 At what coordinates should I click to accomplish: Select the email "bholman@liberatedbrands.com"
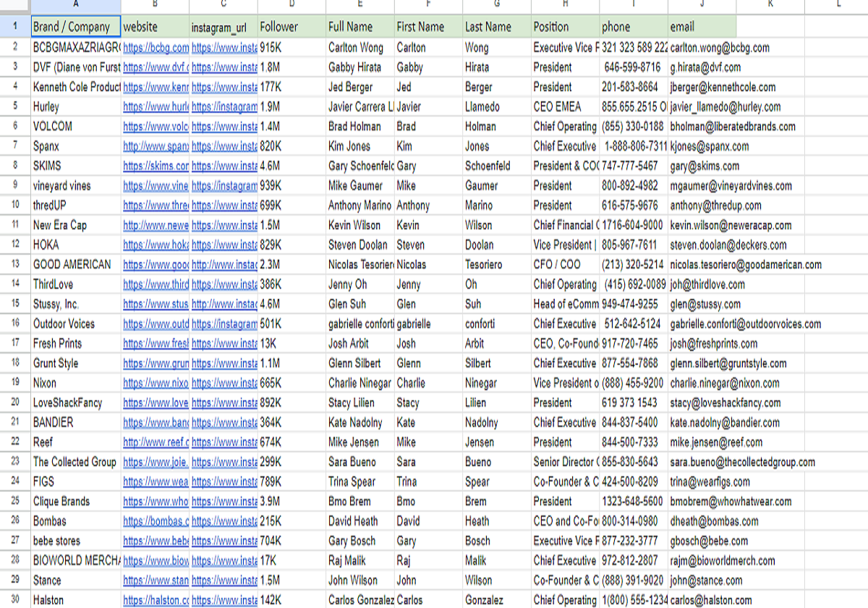pos(733,126)
